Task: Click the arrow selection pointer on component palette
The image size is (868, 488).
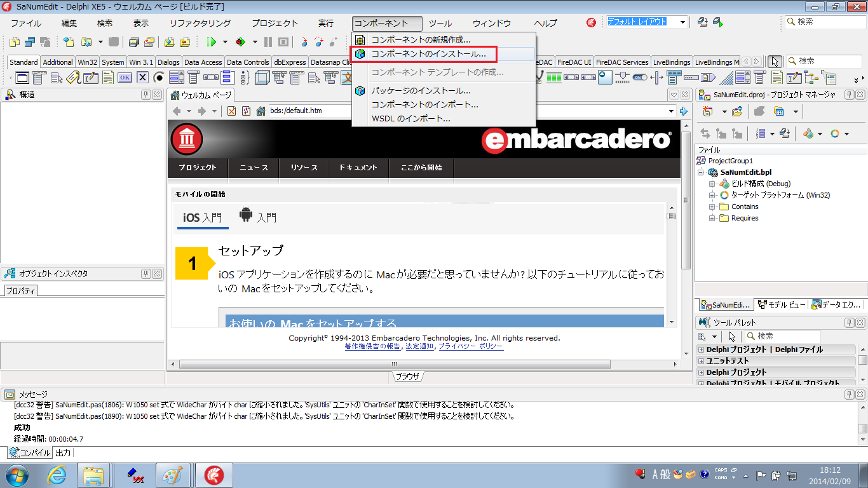Action: [x=774, y=62]
